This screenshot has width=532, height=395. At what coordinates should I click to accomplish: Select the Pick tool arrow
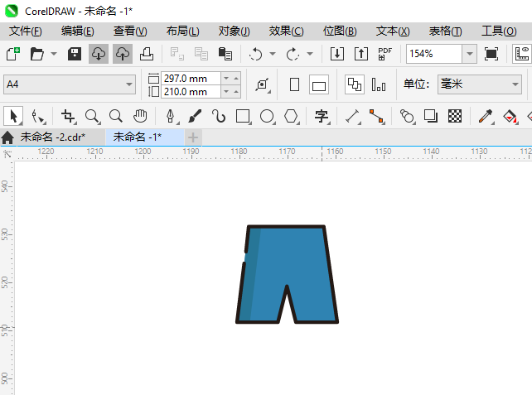[x=13, y=116]
